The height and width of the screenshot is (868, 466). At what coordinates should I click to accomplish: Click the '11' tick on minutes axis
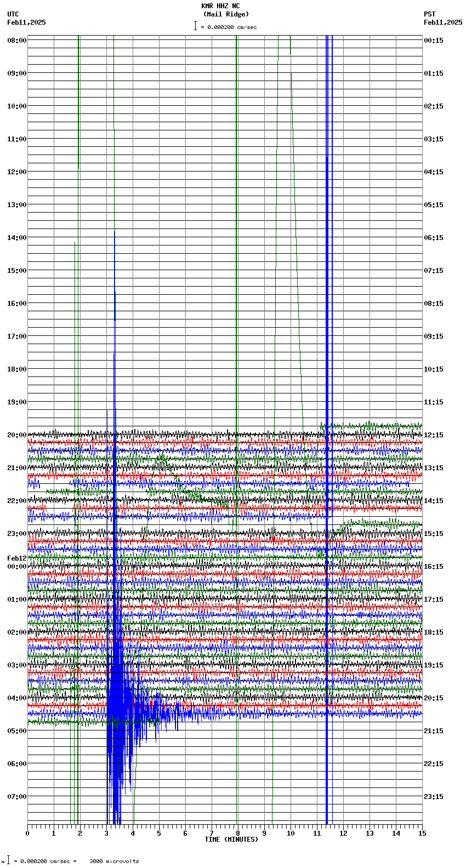[317, 833]
